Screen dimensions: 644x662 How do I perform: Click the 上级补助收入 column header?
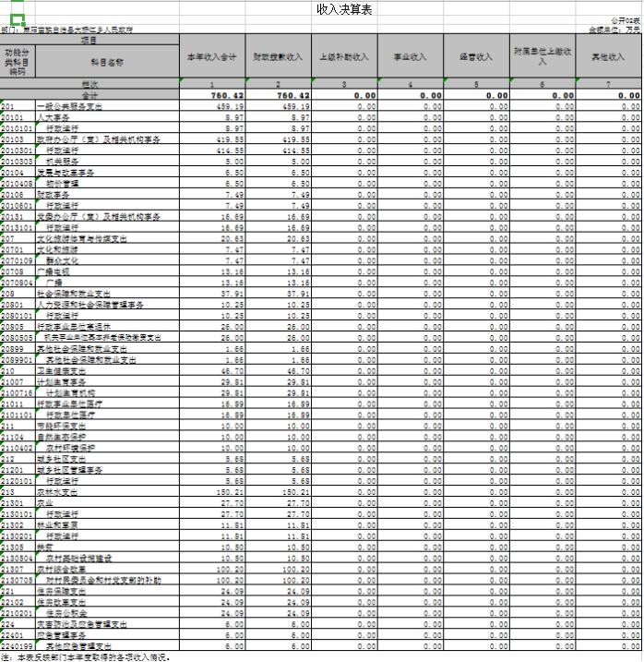pyautogui.click(x=344, y=57)
